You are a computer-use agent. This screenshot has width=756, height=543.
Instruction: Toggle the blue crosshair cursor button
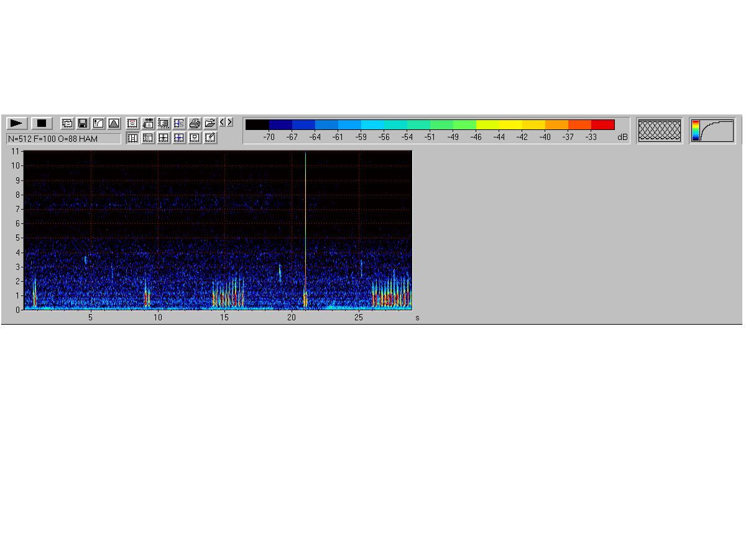pyautogui.click(x=179, y=138)
